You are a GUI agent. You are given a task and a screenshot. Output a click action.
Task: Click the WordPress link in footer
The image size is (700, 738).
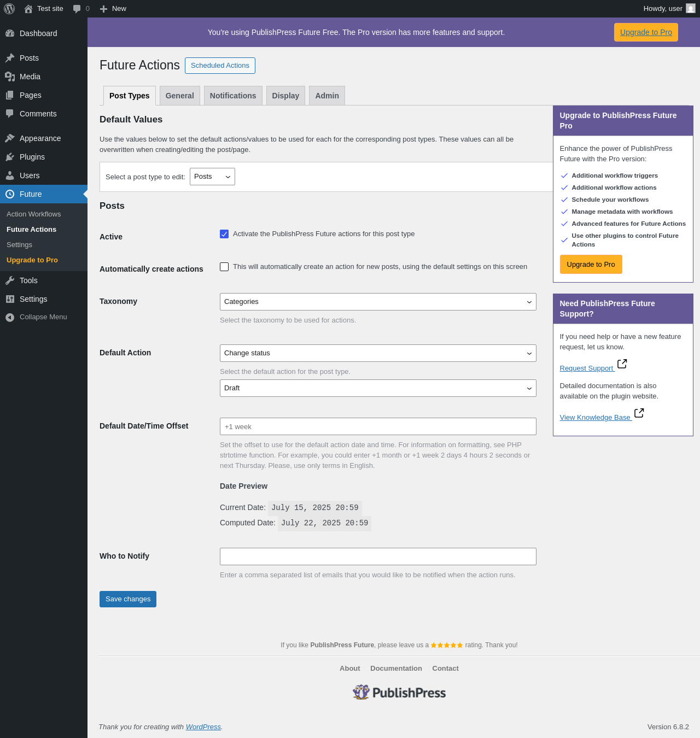click(203, 727)
